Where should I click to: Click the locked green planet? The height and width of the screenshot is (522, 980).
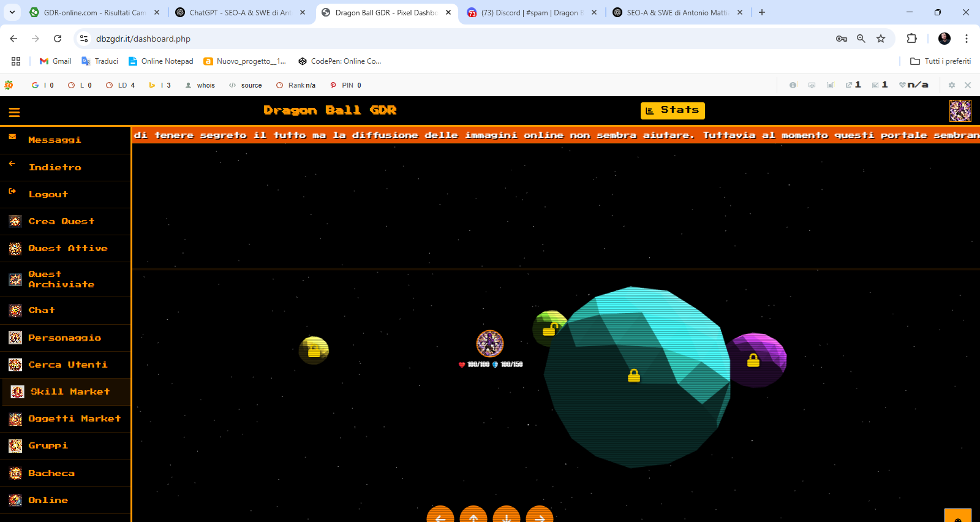549,328
